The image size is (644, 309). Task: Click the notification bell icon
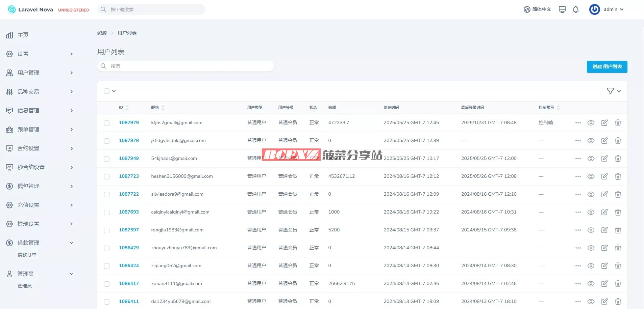pos(576,9)
